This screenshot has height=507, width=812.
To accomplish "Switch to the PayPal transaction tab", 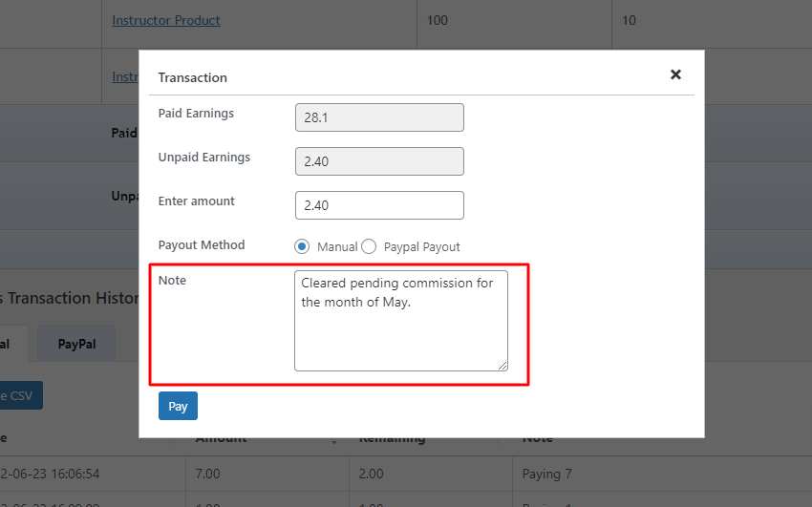I will click(x=76, y=344).
